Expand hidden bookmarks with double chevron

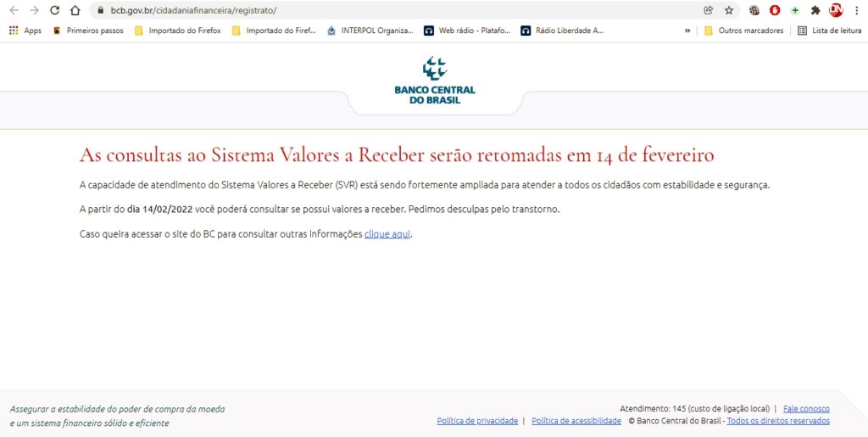click(687, 31)
